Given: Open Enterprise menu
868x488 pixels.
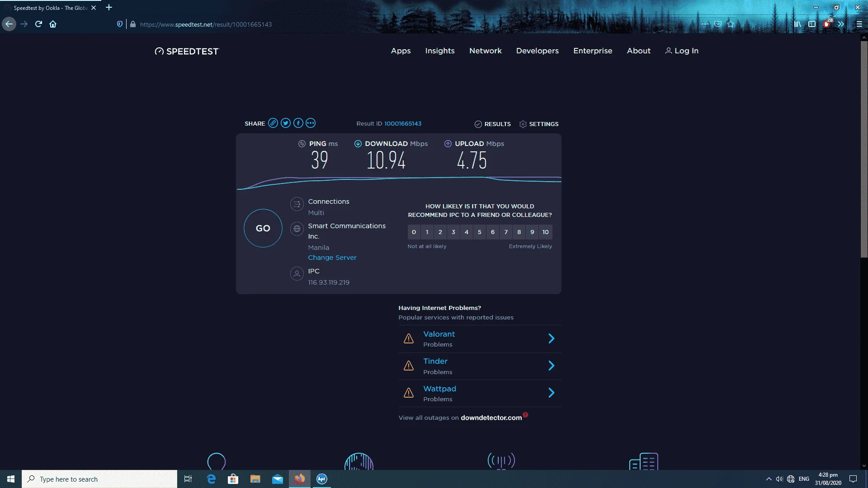Looking at the screenshot, I should click(593, 51).
